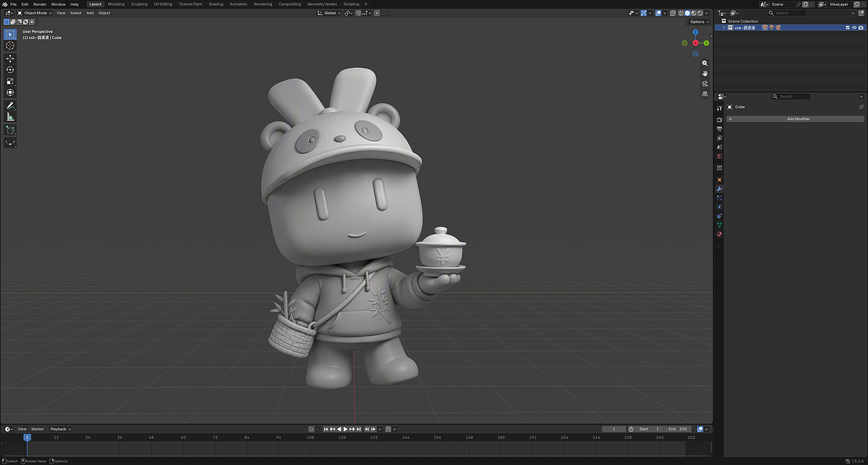This screenshot has height=465, width=868.
Task: Click the Z axis on navigation gizmo
Action: tap(695, 32)
